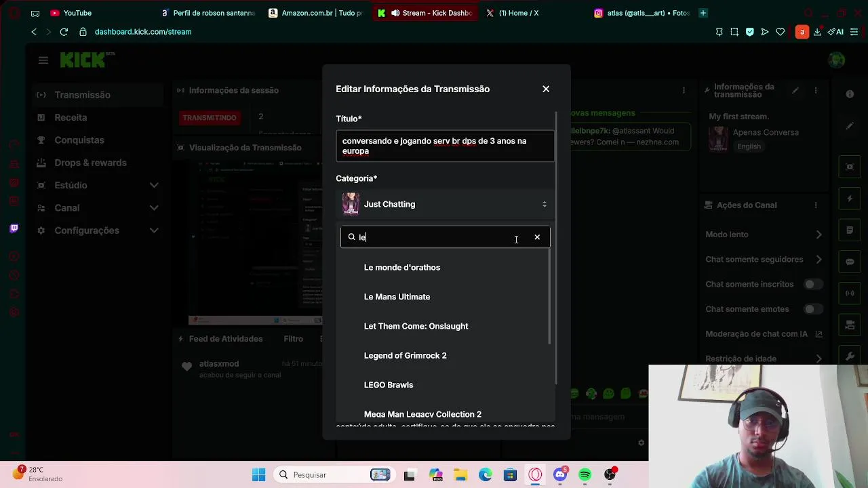868x488 pixels.
Task: Open File Explorer from the taskbar
Action: tap(460, 475)
